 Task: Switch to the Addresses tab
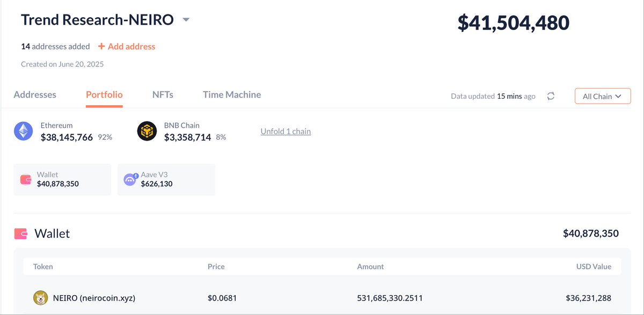(x=35, y=94)
